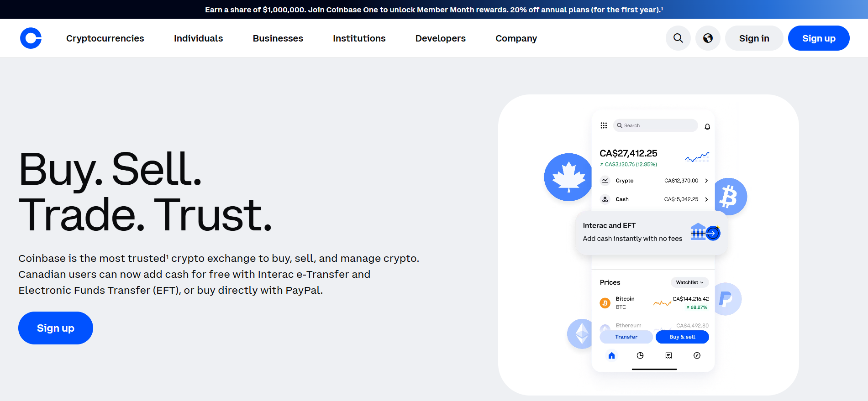Click the Prices heading
868x401 pixels.
610,282
